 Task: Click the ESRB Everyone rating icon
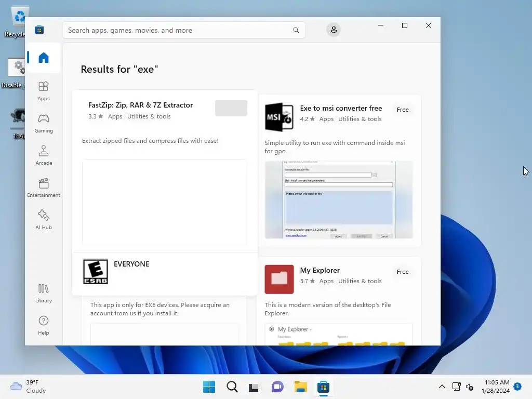tap(96, 271)
